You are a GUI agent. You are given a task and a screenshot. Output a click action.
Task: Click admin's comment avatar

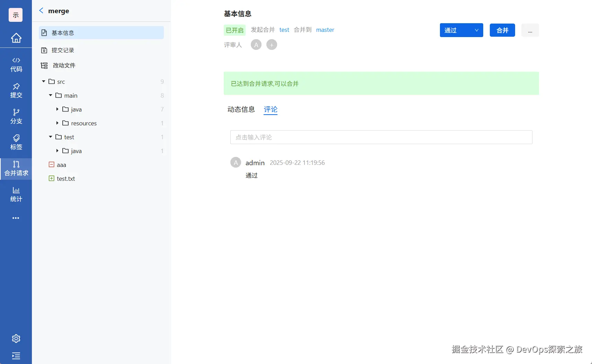[236, 162]
